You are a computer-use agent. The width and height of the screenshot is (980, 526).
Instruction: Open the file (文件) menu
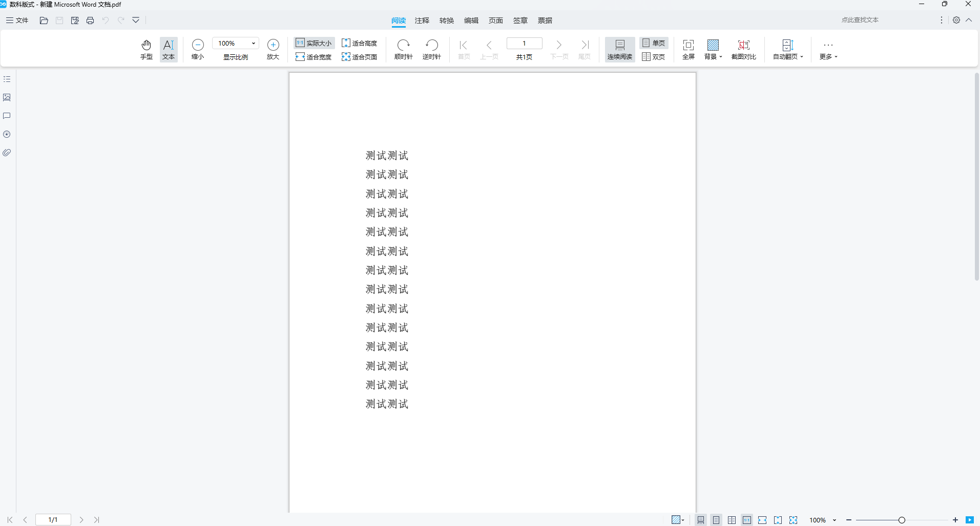pos(17,20)
